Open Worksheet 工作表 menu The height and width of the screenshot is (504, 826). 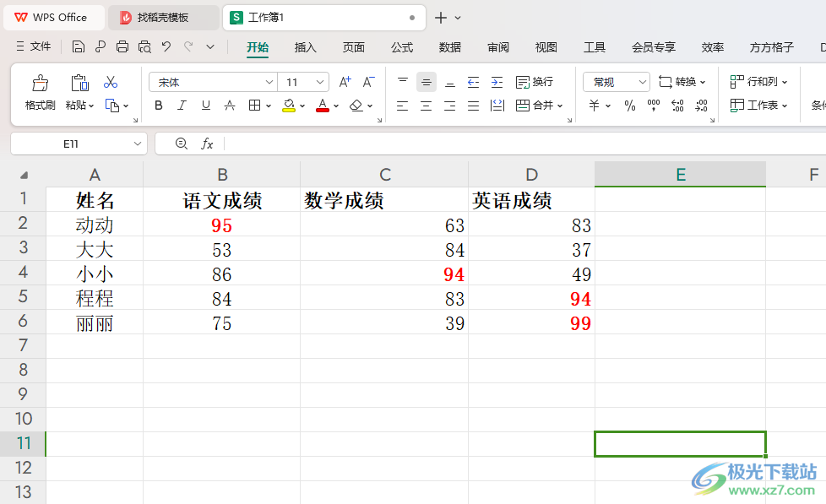[x=758, y=106]
